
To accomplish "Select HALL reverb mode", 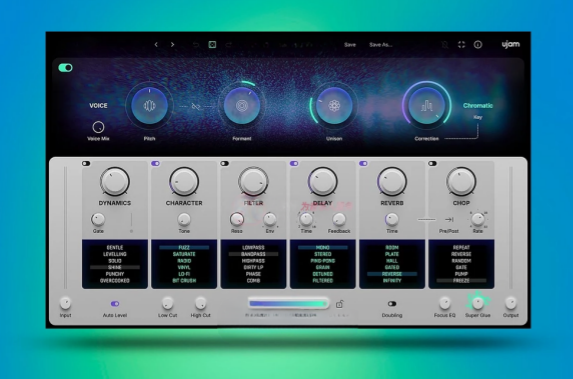I will click(x=392, y=261).
